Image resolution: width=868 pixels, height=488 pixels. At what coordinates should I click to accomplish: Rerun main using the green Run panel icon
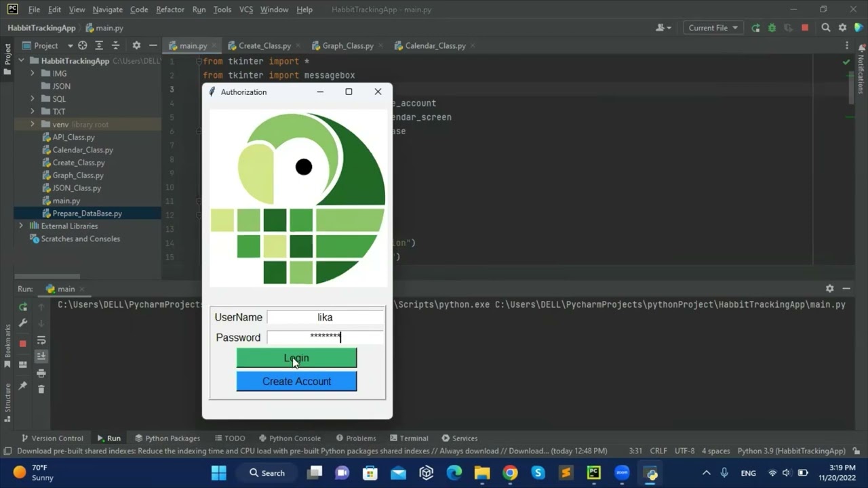[x=23, y=306]
